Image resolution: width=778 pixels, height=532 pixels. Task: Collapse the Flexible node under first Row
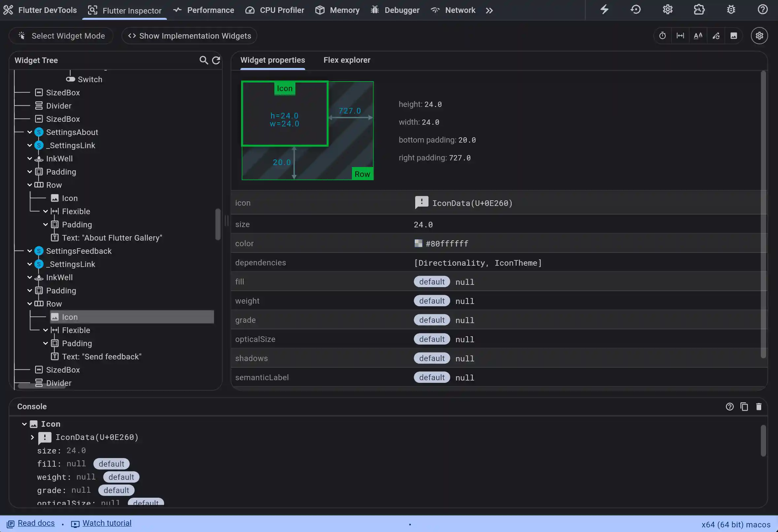tap(46, 211)
